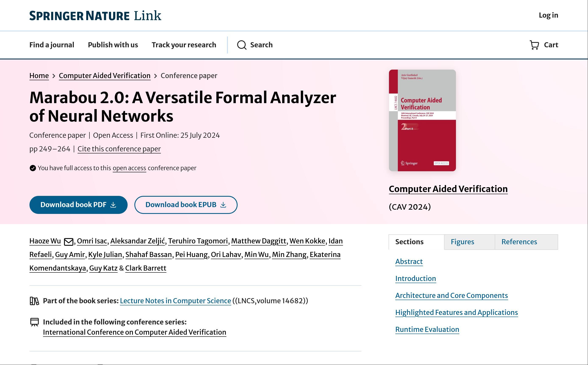This screenshot has height=365, width=588.
Task: Click the envelope icon beside Haoze Wu
Action: point(68,241)
